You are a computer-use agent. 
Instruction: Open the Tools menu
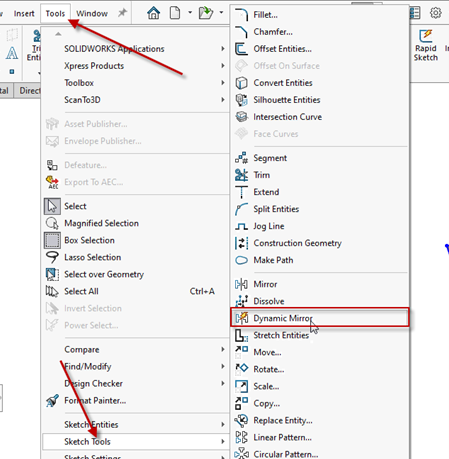[55, 13]
